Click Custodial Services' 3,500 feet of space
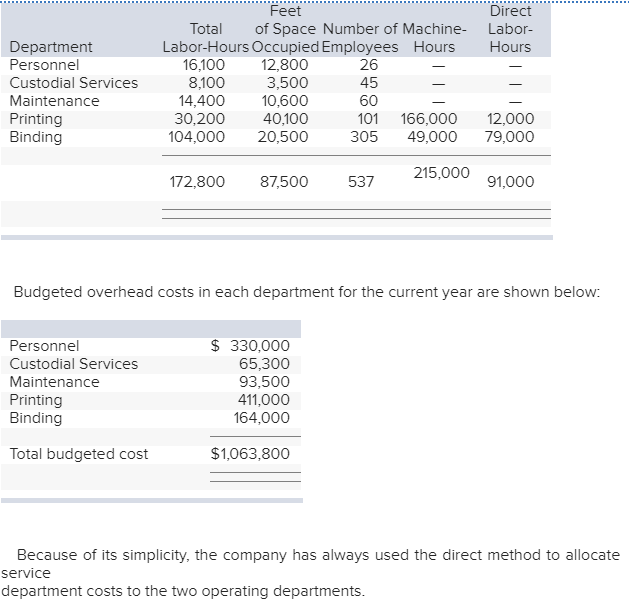Image resolution: width=629 pixels, height=605 pixels. pyautogui.click(x=287, y=83)
